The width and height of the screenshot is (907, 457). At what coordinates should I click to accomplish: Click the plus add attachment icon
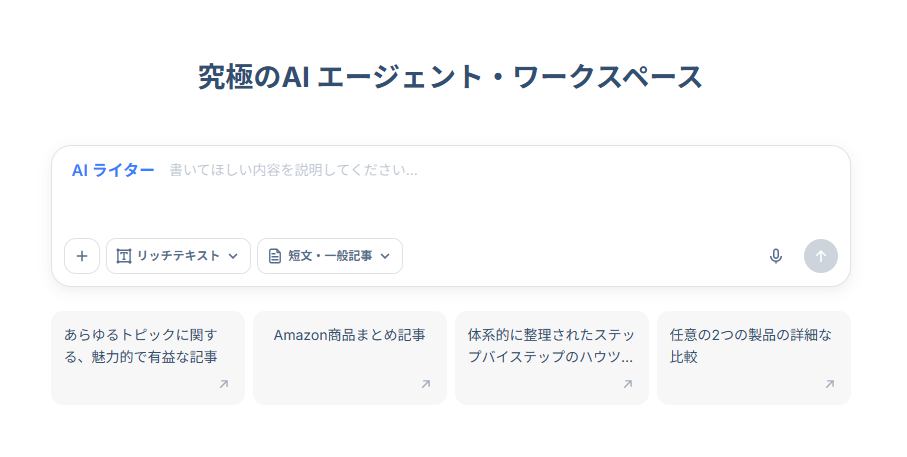tap(82, 256)
